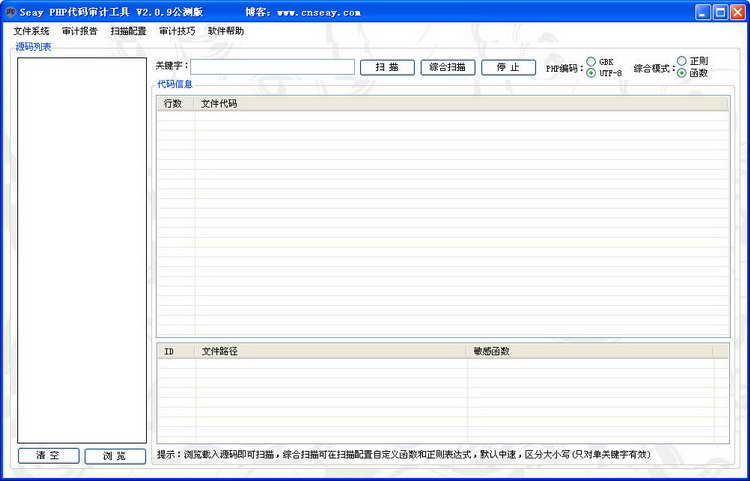Image resolution: width=750 pixels, height=481 pixels.
Task: Click inside the 源码列表 source list box
Action: click(82, 251)
